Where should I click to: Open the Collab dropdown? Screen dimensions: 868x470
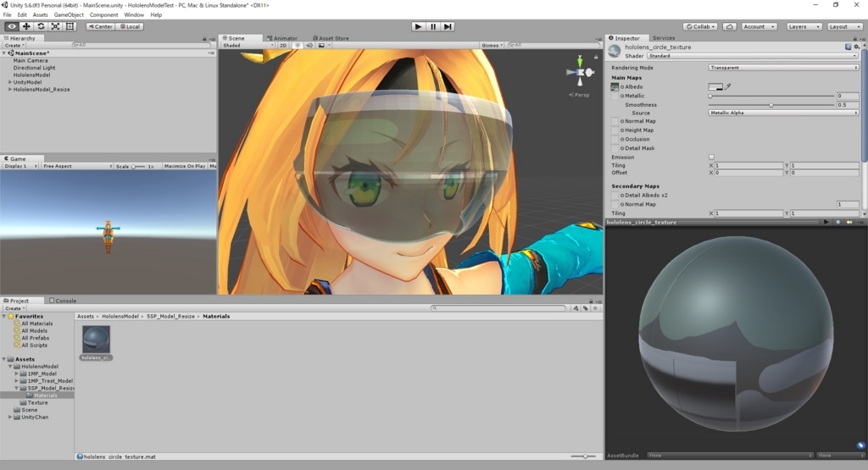tap(700, 26)
